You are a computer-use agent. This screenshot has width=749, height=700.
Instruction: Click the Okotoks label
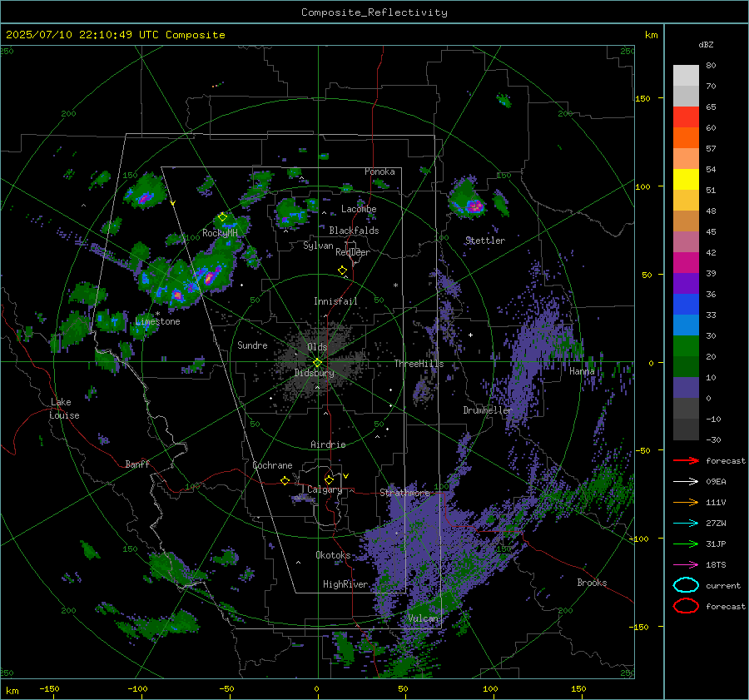(333, 555)
